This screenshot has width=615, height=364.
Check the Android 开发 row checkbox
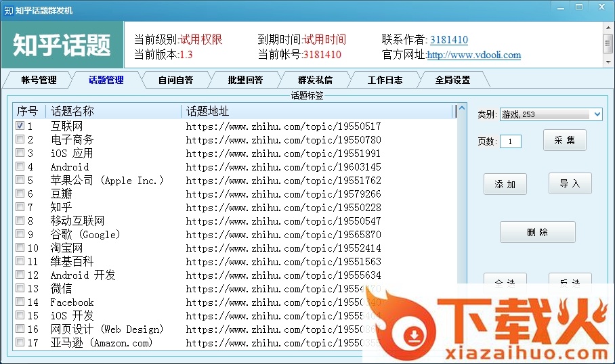tap(20, 274)
